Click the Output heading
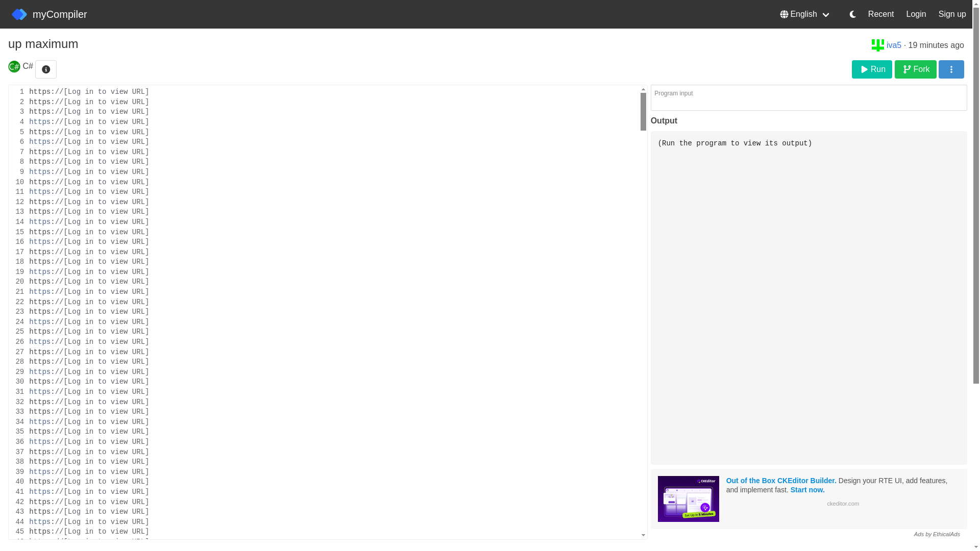980x551 pixels. click(x=664, y=121)
